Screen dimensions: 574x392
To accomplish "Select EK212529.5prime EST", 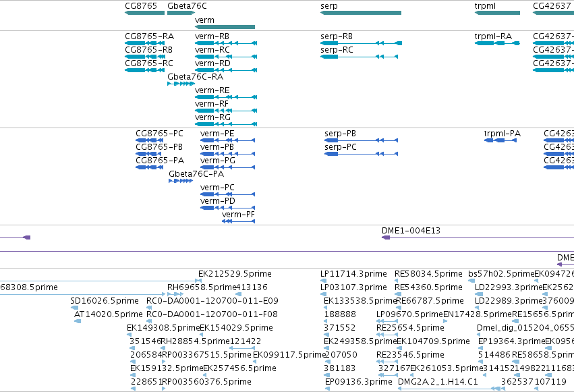I will (x=200, y=281).
